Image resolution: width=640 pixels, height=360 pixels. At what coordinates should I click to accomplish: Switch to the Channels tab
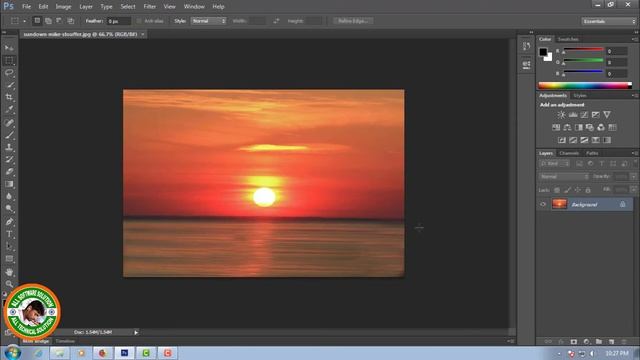[x=569, y=153]
